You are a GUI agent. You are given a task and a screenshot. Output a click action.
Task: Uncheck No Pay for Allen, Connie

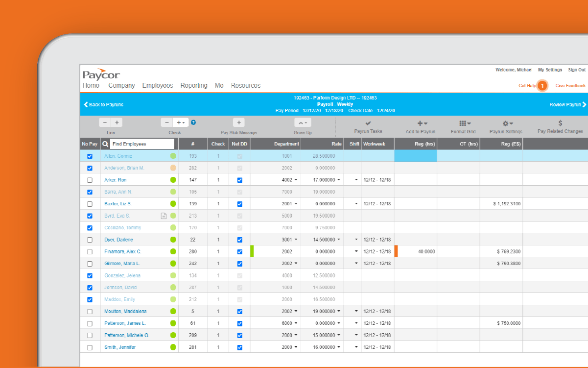(x=90, y=156)
